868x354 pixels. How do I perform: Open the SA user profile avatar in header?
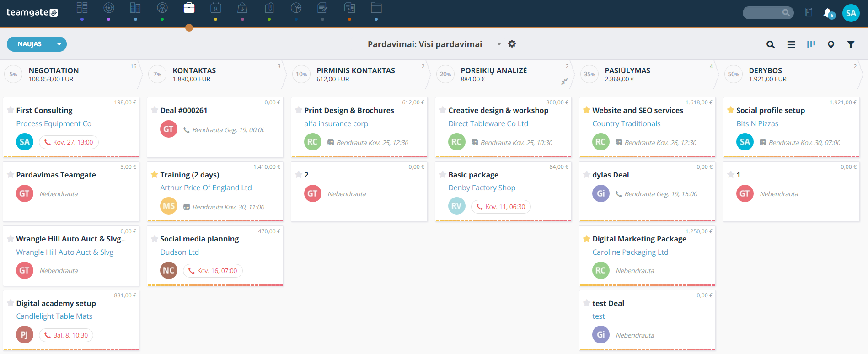[851, 13]
